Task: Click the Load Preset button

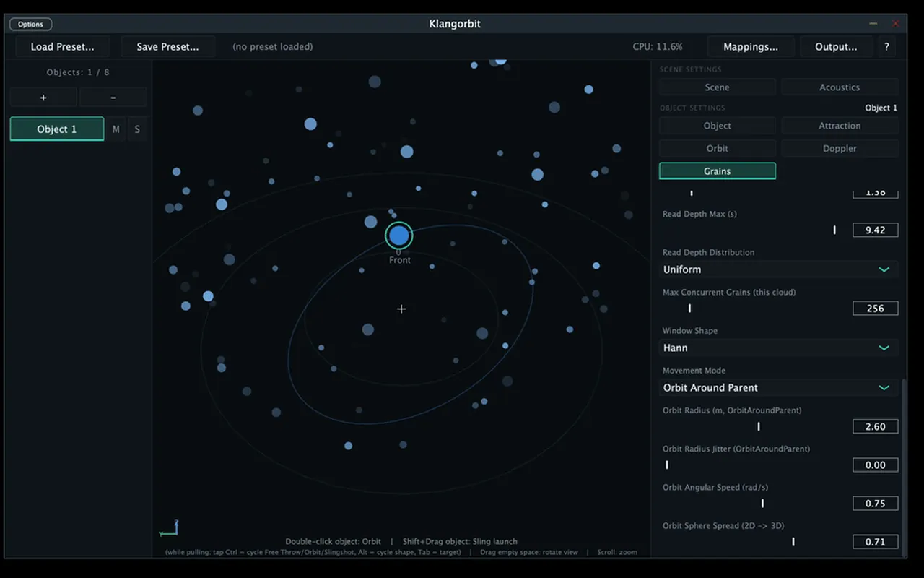Action: point(63,47)
